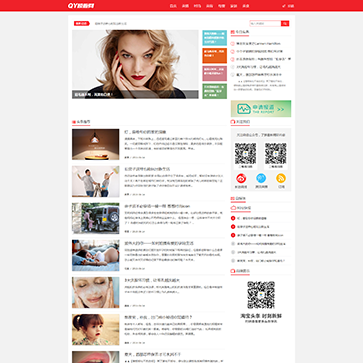
Task: Open the teal featured tile beside main photo
Action: pos(214,38)
